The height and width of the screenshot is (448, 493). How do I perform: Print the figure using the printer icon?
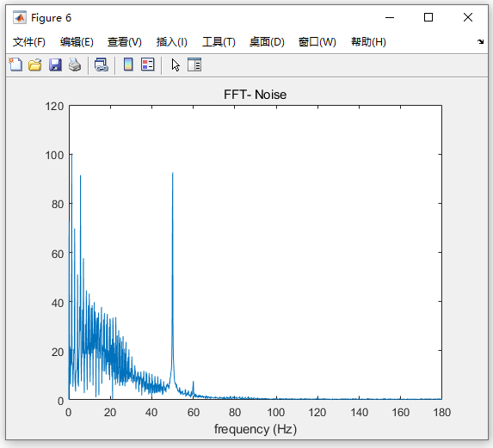tap(75, 64)
